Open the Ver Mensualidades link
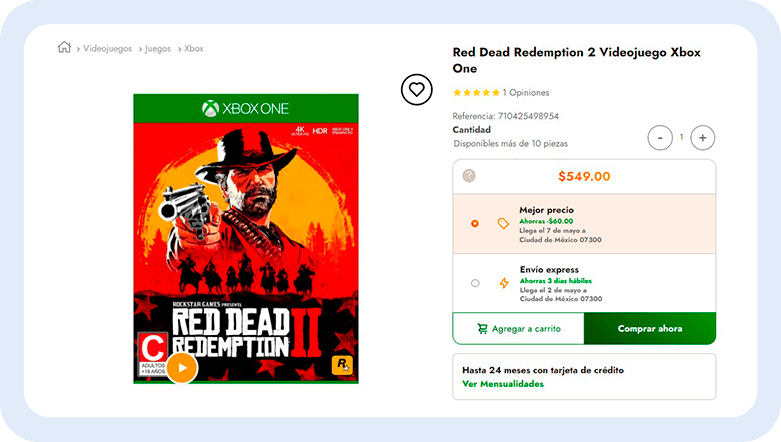This screenshot has height=442, width=781. click(x=503, y=384)
